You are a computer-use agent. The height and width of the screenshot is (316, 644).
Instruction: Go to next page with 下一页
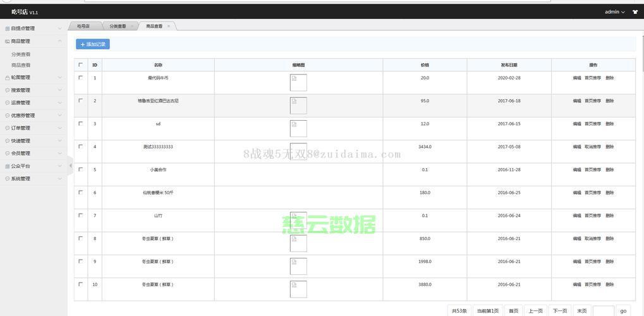click(559, 310)
